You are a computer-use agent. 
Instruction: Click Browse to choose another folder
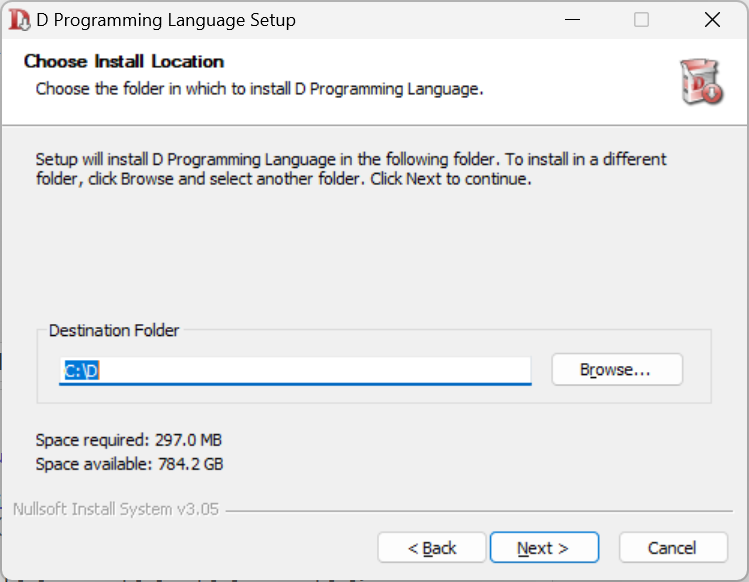pyautogui.click(x=616, y=369)
